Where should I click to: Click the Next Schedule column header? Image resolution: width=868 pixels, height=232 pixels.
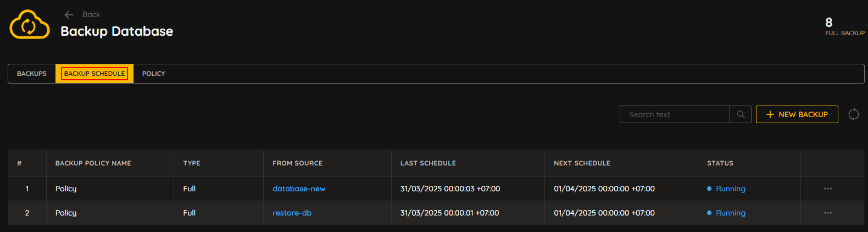click(x=582, y=163)
